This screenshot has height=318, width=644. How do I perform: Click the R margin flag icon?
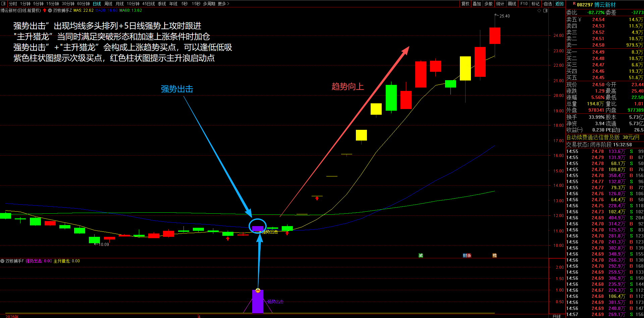[x=574, y=3]
